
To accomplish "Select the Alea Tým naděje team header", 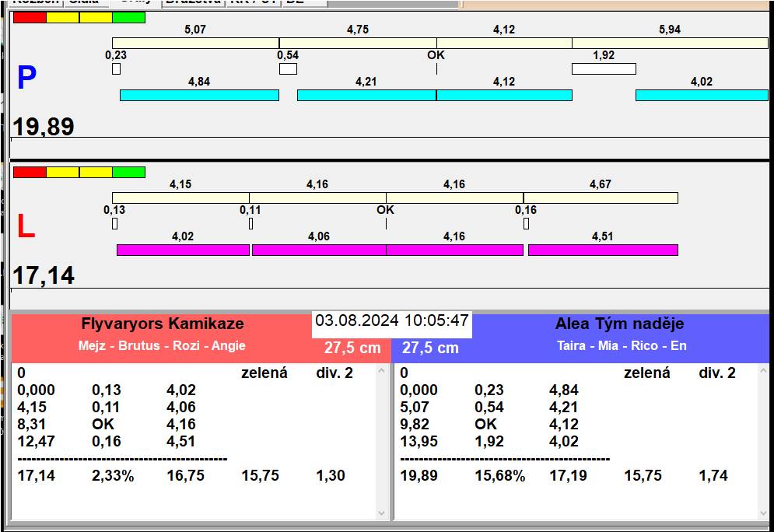I will pyautogui.click(x=619, y=324).
